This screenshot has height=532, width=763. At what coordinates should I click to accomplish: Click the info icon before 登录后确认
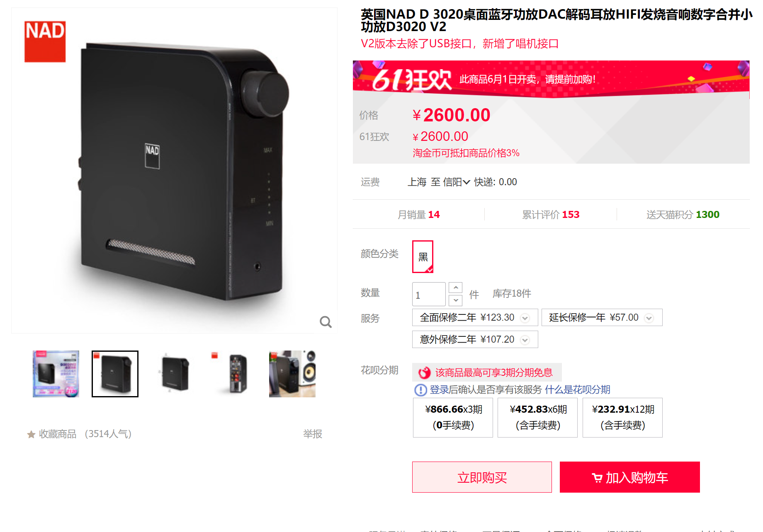pyautogui.click(x=420, y=390)
